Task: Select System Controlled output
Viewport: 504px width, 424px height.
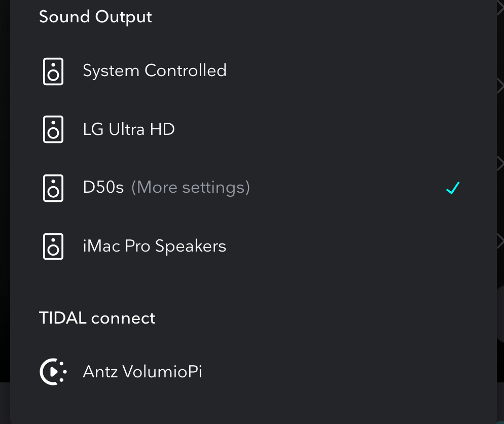Action: pos(155,71)
